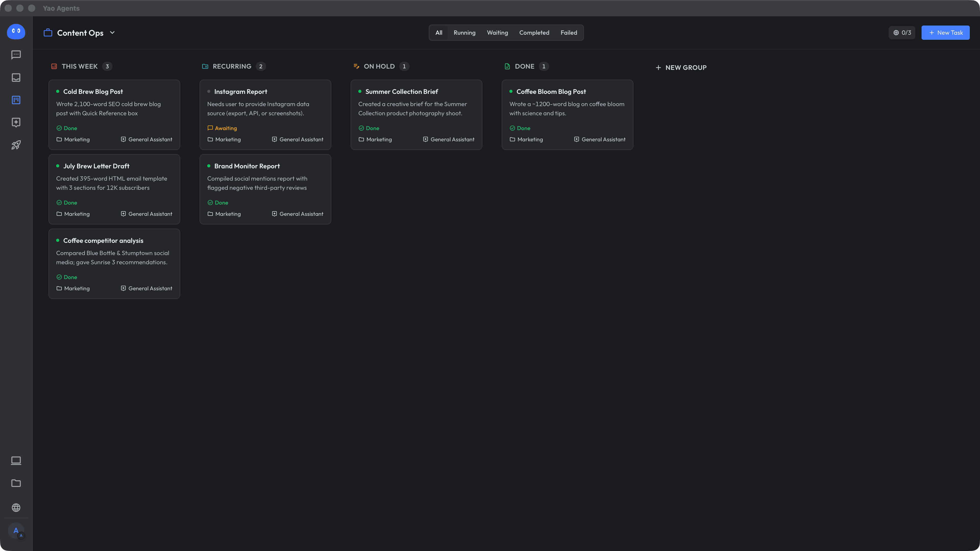Click the THIS WEEK count badge 3
Screen dimensions: 980x551
(107, 66)
